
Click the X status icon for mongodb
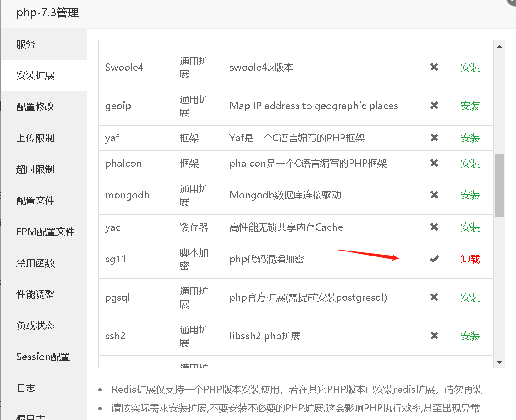pos(434,195)
